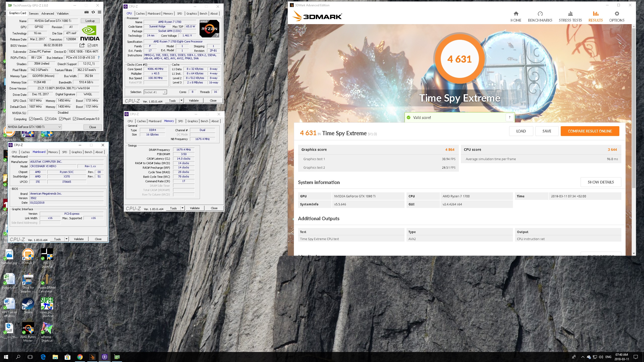Click the LOAD button in 3DMark
The height and width of the screenshot is (362, 644).
[521, 131]
